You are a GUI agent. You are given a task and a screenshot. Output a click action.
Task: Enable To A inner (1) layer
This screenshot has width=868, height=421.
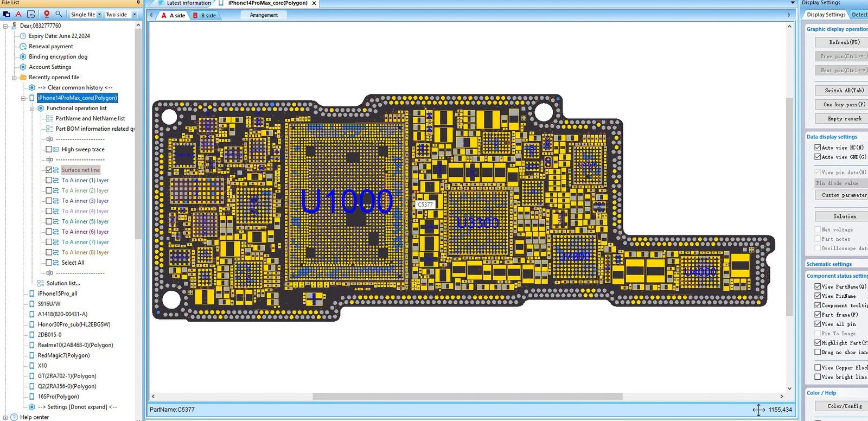[49, 180]
